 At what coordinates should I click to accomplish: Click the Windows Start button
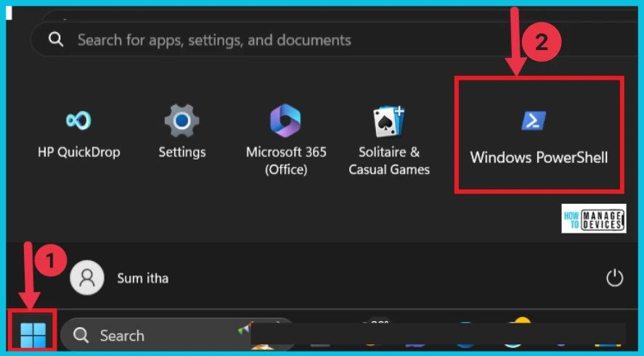[33, 334]
